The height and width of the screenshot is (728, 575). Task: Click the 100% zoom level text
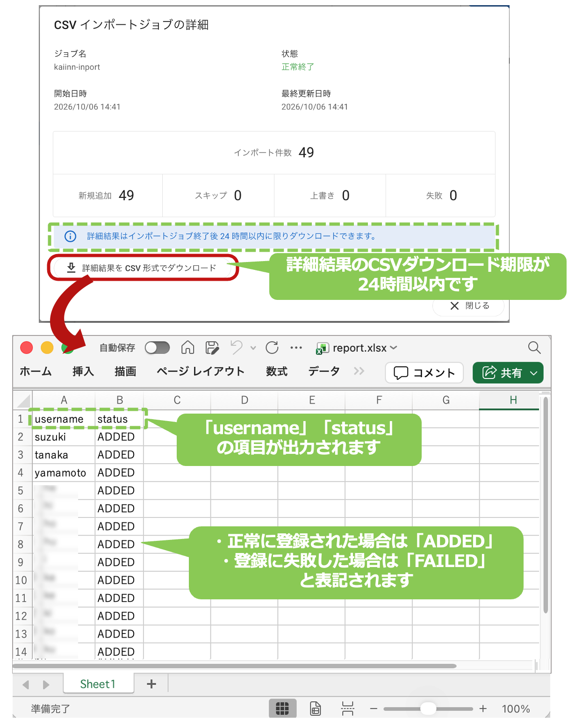pyautogui.click(x=516, y=709)
